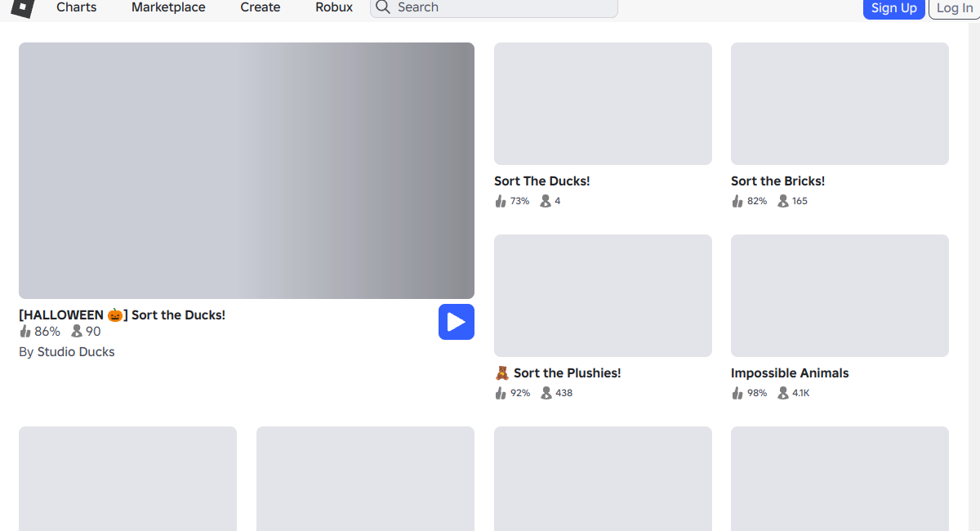This screenshot has width=980, height=531.
Task: Click the Impossible Animals thumbnail
Action: point(840,296)
